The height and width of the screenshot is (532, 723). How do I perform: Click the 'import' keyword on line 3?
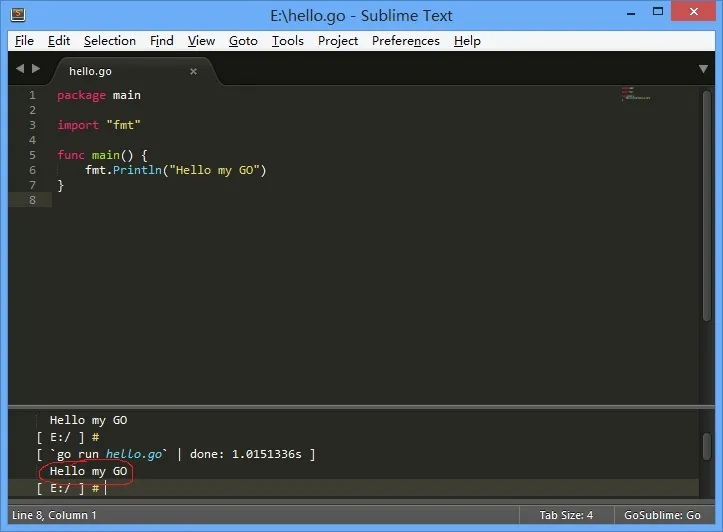pos(78,125)
